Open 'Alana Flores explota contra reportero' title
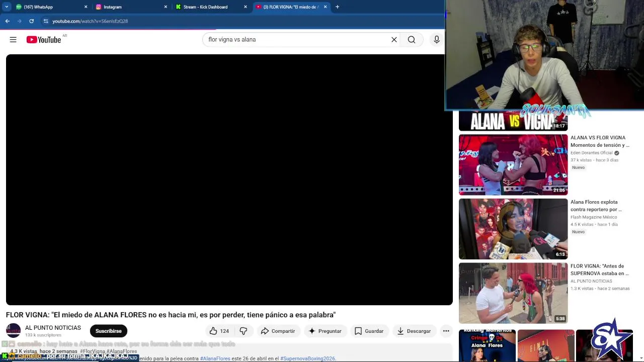644x362 pixels. pyautogui.click(x=596, y=206)
